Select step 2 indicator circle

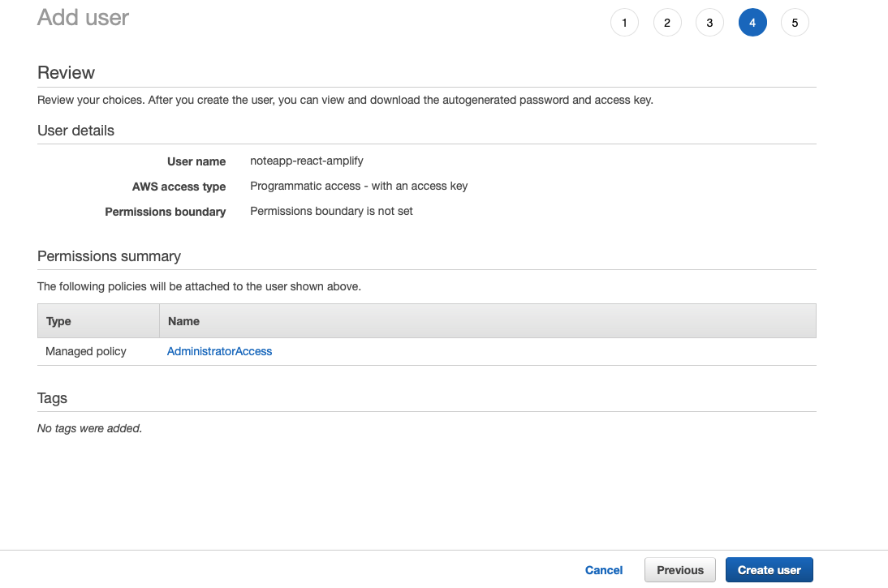tap(667, 22)
